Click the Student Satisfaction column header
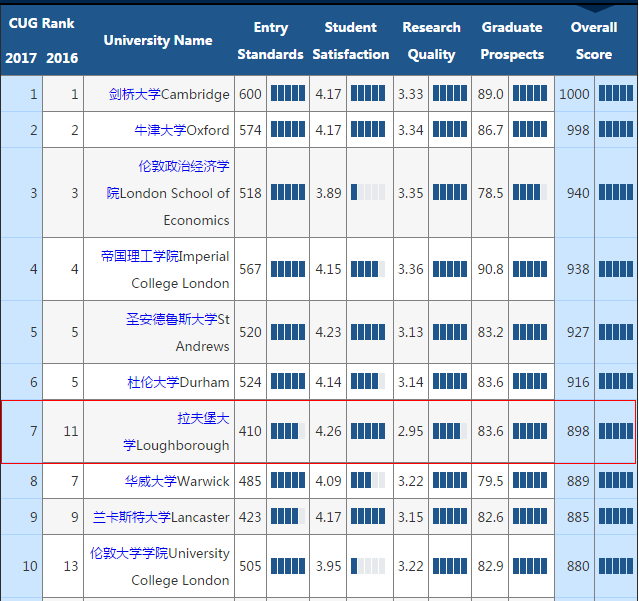This screenshot has height=601, width=639. click(x=351, y=41)
